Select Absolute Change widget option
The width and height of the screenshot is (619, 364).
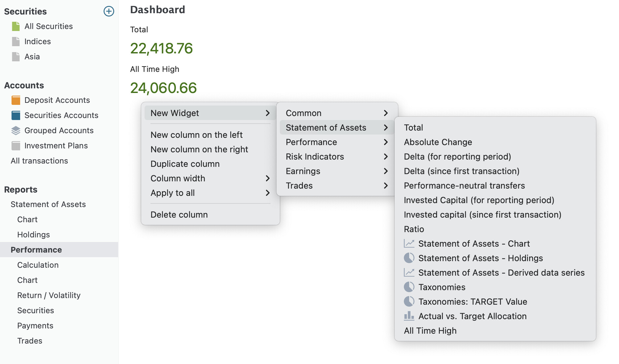(x=438, y=142)
